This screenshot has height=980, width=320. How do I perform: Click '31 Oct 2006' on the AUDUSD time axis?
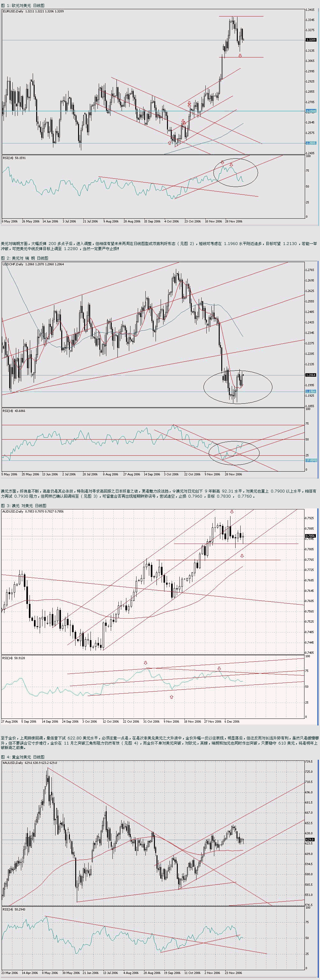[151, 721]
